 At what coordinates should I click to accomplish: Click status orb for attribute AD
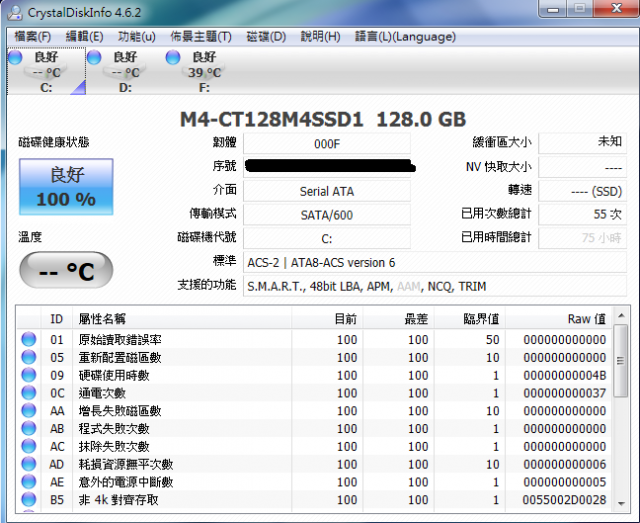tap(29, 464)
